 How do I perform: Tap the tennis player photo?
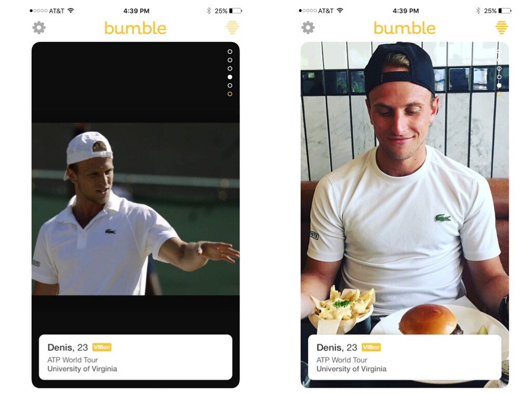tap(136, 209)
